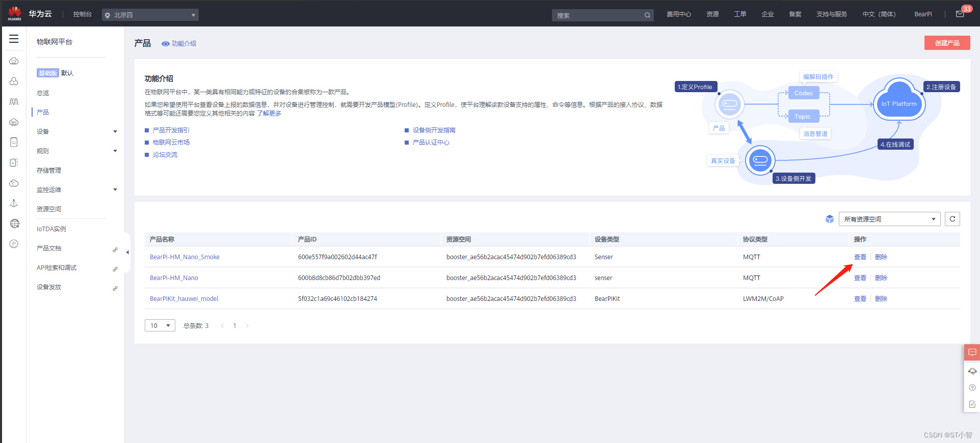Click the LWM2M/CoAP protocol cell
Image resolution: width=980 pixels, height=443 pixels.
[x=763, y=299]
